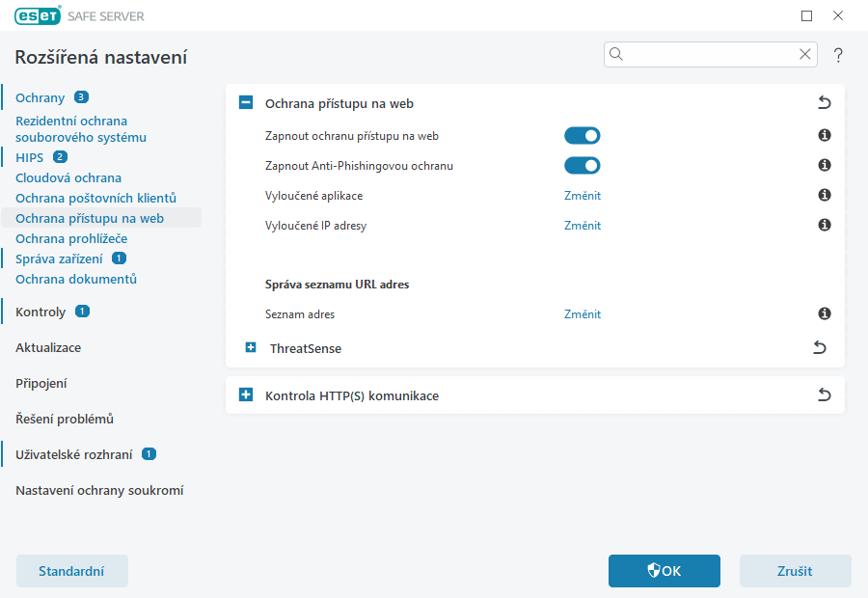Reset ThreatSense settings to default
The width and height of the screenshot is (868, 598).
click(x=820, y=347)
